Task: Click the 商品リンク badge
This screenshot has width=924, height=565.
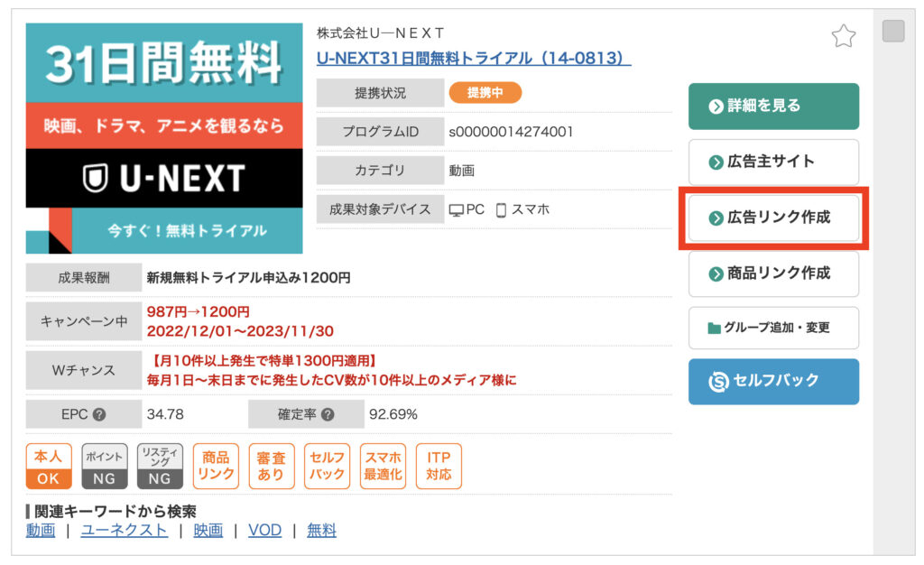Action: 216,466
